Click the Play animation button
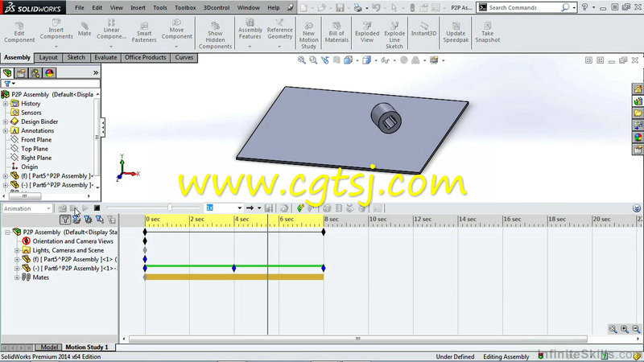 pos(85,208)
